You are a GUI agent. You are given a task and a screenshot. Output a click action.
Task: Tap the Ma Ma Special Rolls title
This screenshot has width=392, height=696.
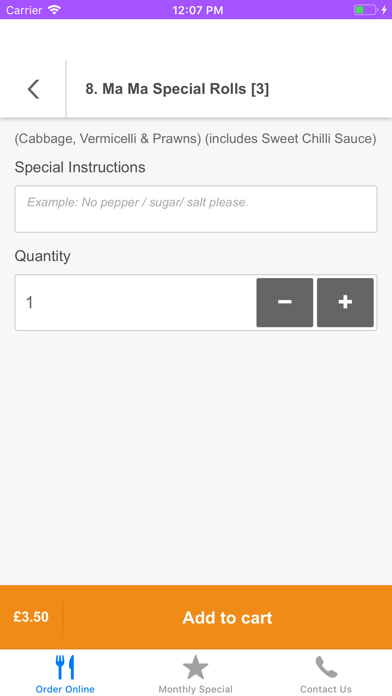point(177,89)
